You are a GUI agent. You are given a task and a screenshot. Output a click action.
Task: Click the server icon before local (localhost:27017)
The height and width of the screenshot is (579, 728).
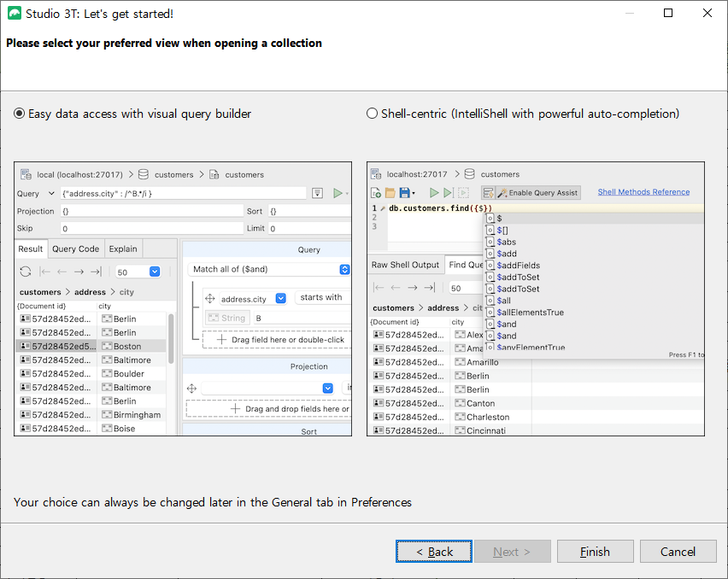point(26,174)
